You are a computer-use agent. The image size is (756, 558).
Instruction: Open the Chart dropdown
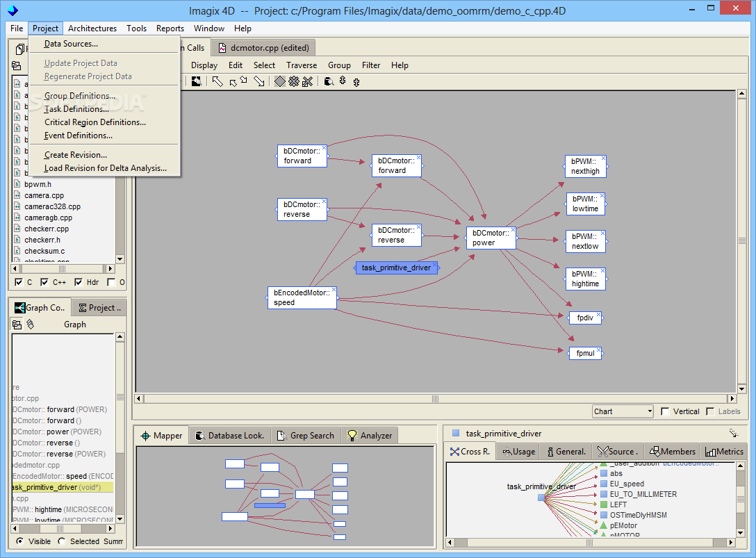point(623,411)
